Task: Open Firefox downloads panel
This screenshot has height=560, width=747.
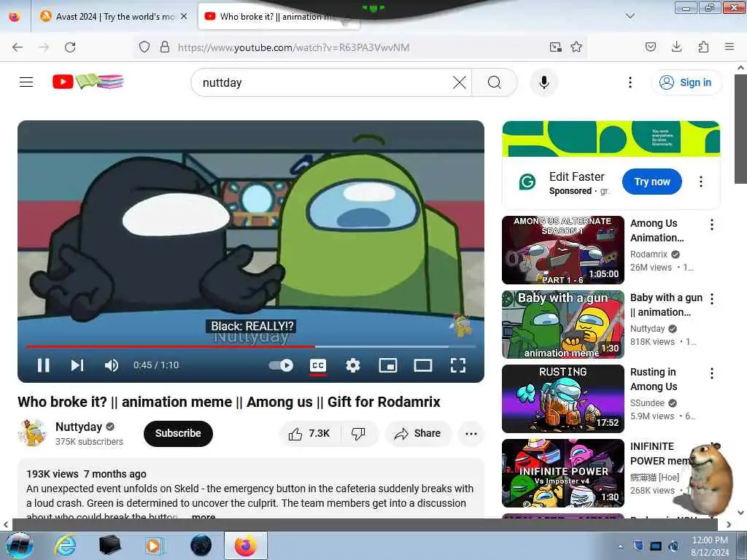Action: [676, 47]
